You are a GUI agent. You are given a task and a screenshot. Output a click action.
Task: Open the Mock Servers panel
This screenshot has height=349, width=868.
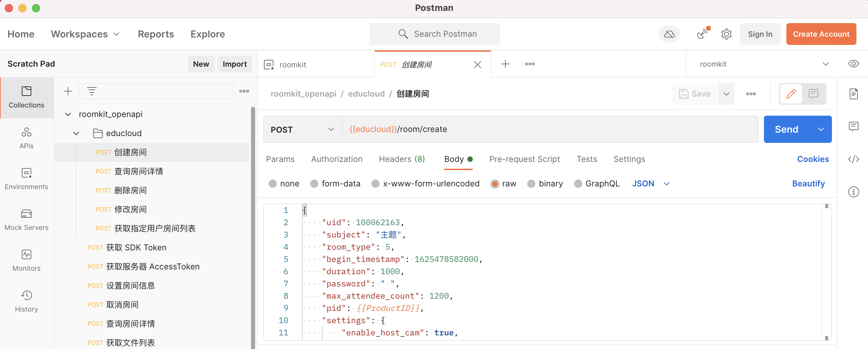27,219
